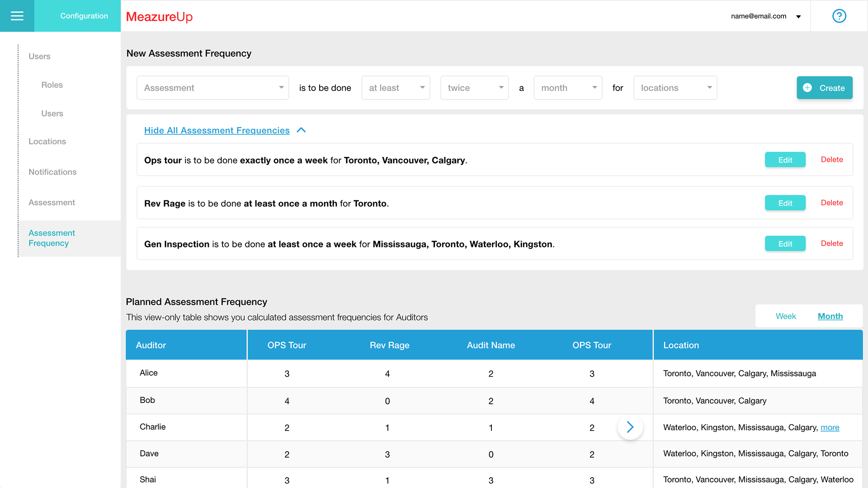The height and width of the screenshot is (488, 868).
Task: Select the Dave row name
Action: click(149, 454)
